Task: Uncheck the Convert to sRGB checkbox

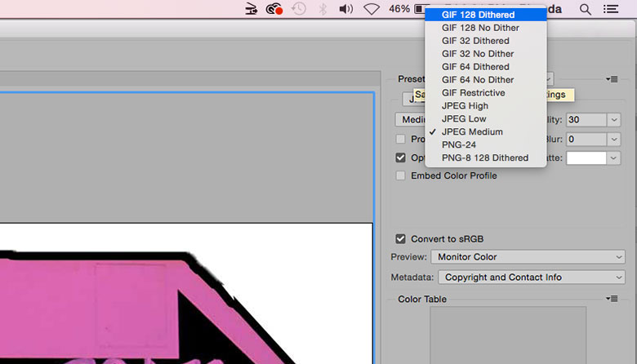Action: click(x=400, y=238)
